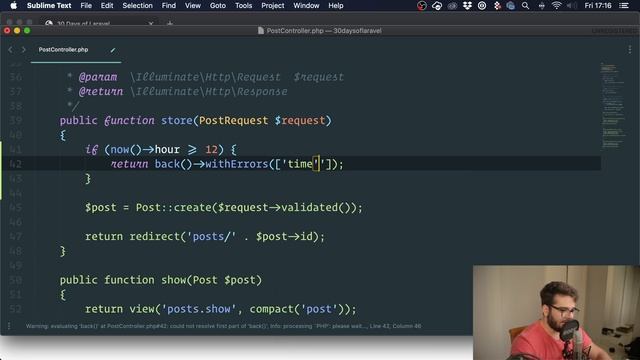The width and height of the screenshot is (640, 360).
Task: Open the Help menu
Action: point(336,6)
